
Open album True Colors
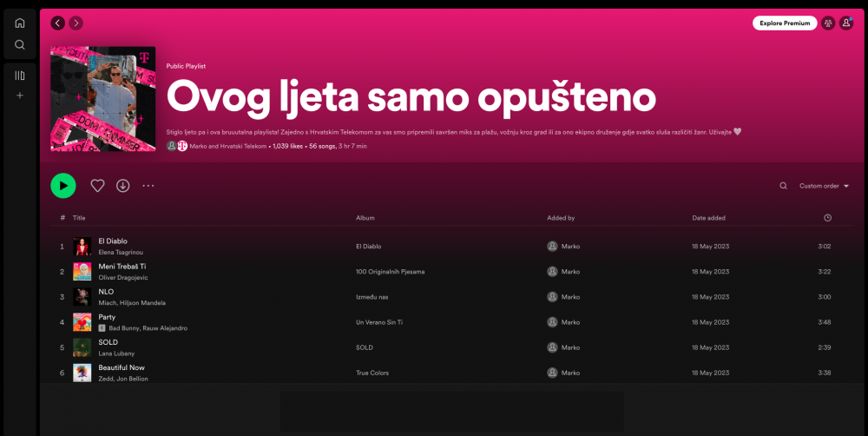click(372, 373)
